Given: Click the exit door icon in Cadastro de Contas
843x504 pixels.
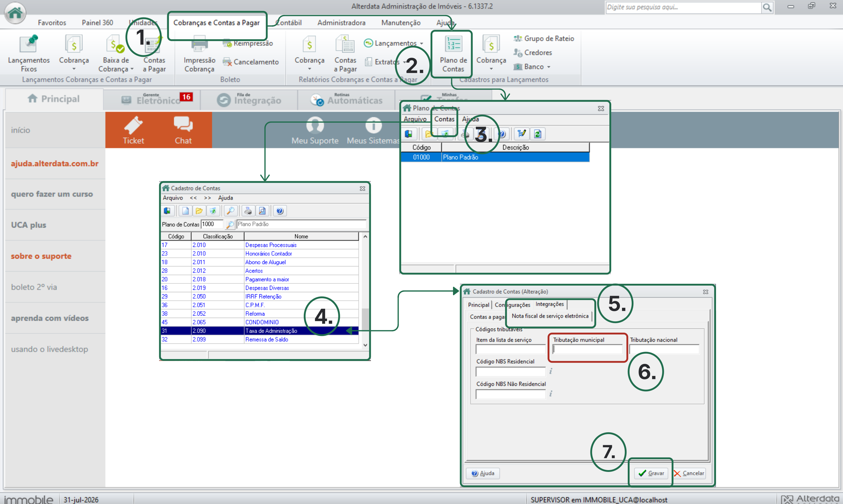Looking at the screenshot, I should (x=168, y=211).
